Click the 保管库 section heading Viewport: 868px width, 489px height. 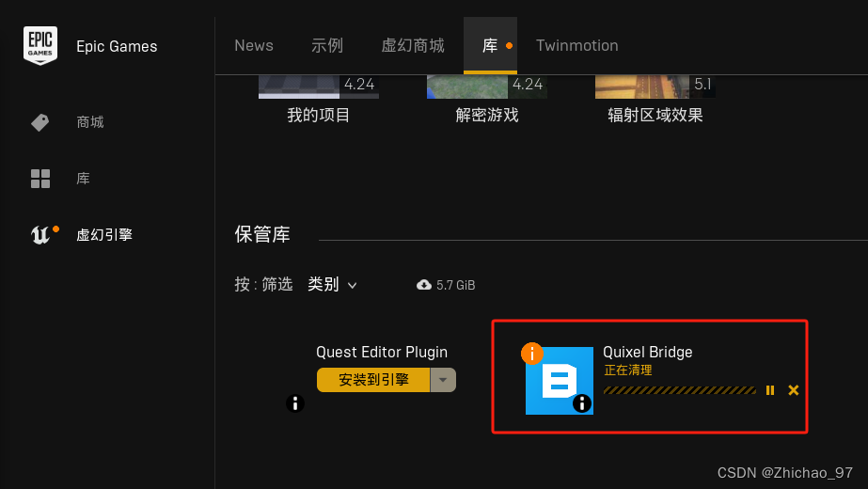coord(262,234)
